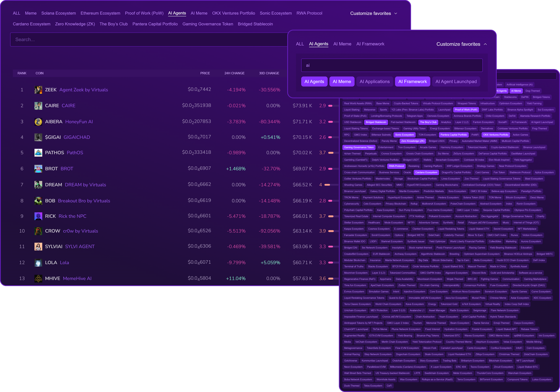Select the AI Agents tab in main panel

[177, 13]
